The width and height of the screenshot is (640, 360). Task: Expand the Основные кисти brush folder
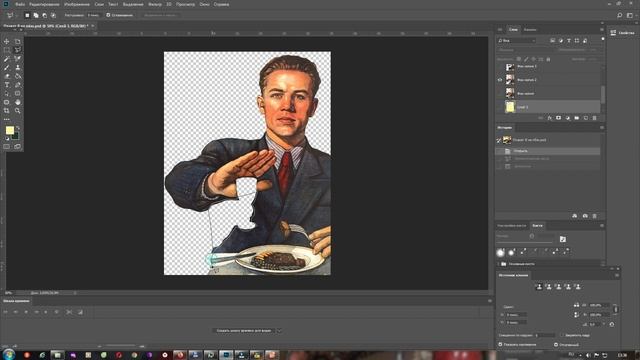point(499,264)
